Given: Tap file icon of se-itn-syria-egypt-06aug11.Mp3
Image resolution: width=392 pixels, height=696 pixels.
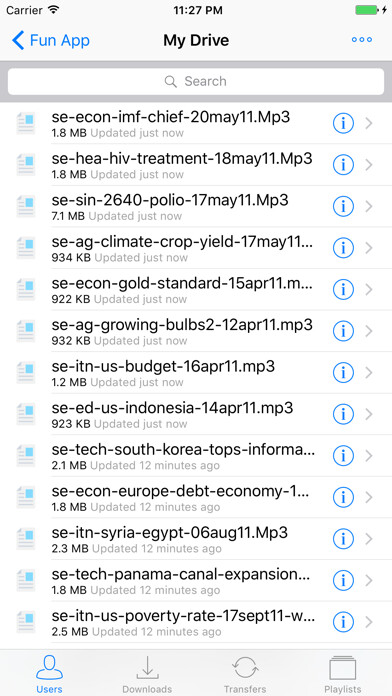Looking at the screenshot, I should coord(26,539).
